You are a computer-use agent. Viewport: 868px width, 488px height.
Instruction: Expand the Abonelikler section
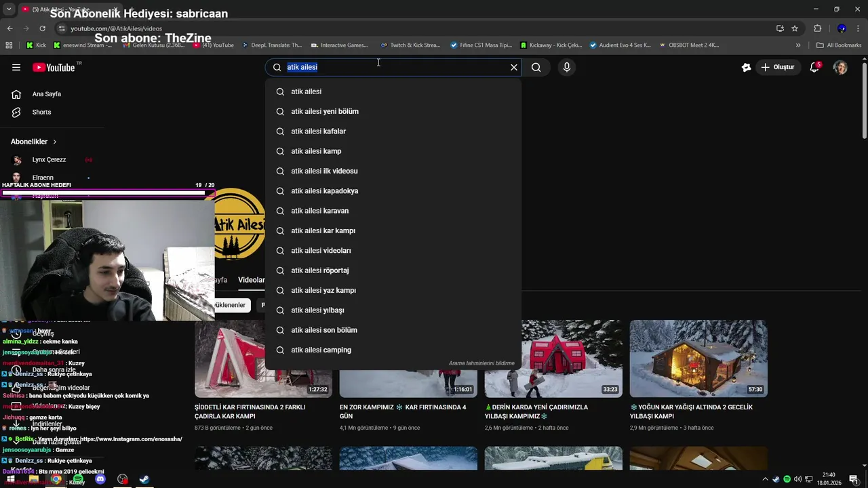click(x=34, y=142)
